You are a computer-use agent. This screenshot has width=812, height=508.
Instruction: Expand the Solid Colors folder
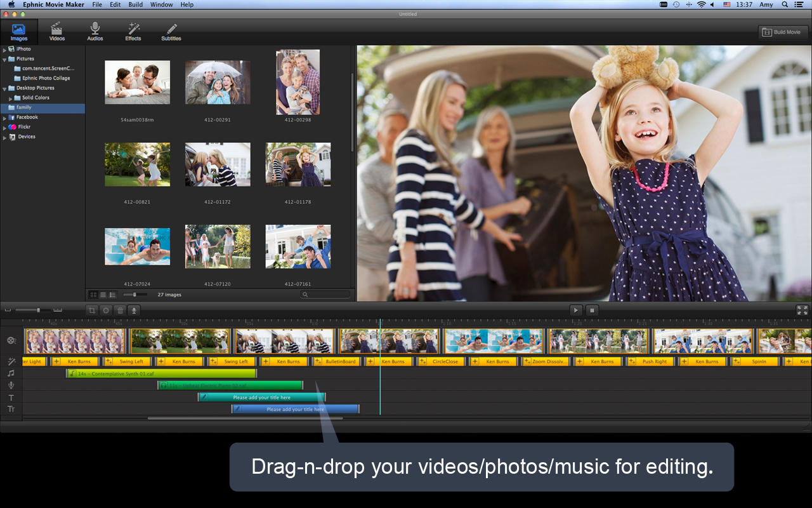(x=11, y=98)
